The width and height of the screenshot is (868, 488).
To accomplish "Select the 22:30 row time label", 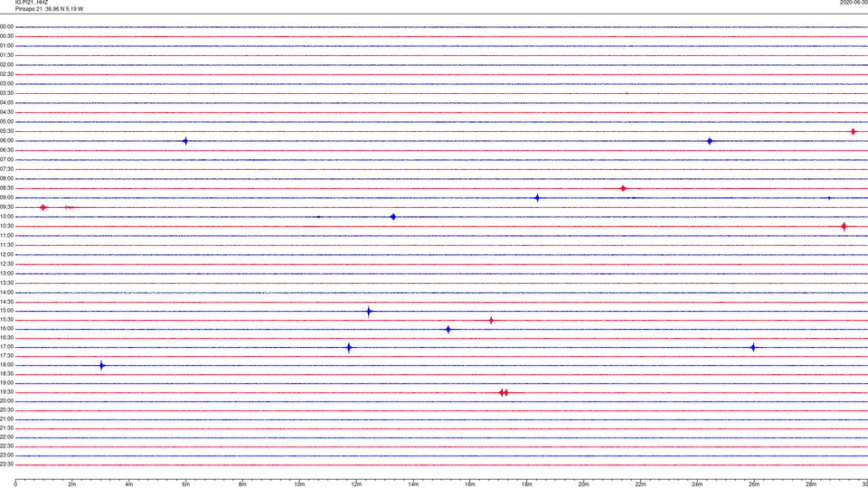I will tap(6, 446).
